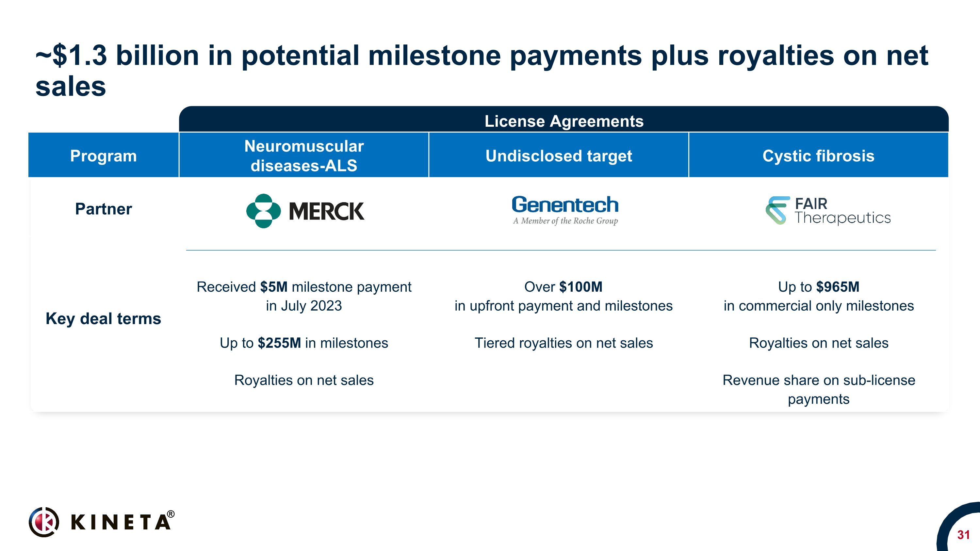The height and width of the screenshot is (551, 980).
Task: Select the Undisclosed target header cell
Action: pyautogui.click(x=559, y=156)
